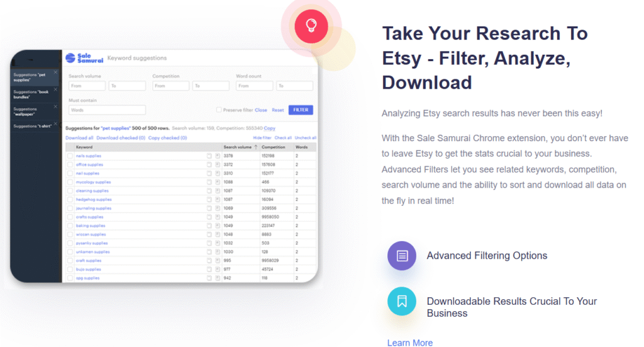Click the teal Downloadable Results bookmark icon

click(402, 302)
